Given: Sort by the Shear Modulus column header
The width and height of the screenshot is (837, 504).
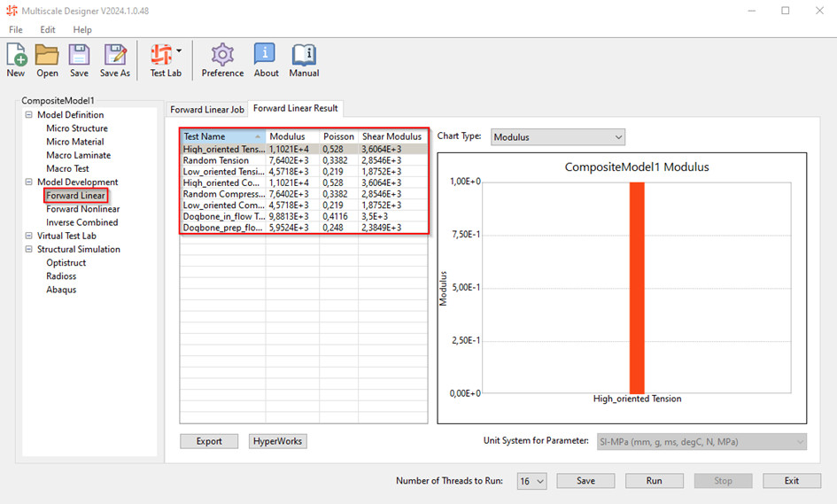Looking at the screenshot, I should click(391, 137).
